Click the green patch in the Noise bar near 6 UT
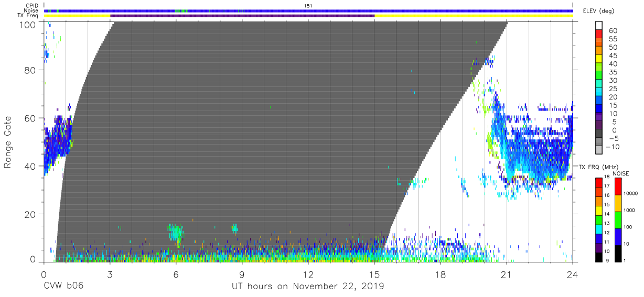Screen dimensions: 644x297 click(181, 10)
